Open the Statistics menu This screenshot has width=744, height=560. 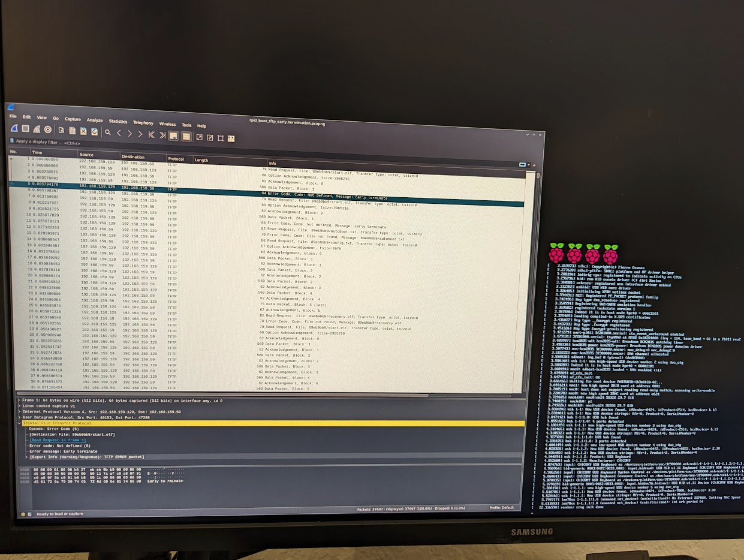tap(118, 121)
